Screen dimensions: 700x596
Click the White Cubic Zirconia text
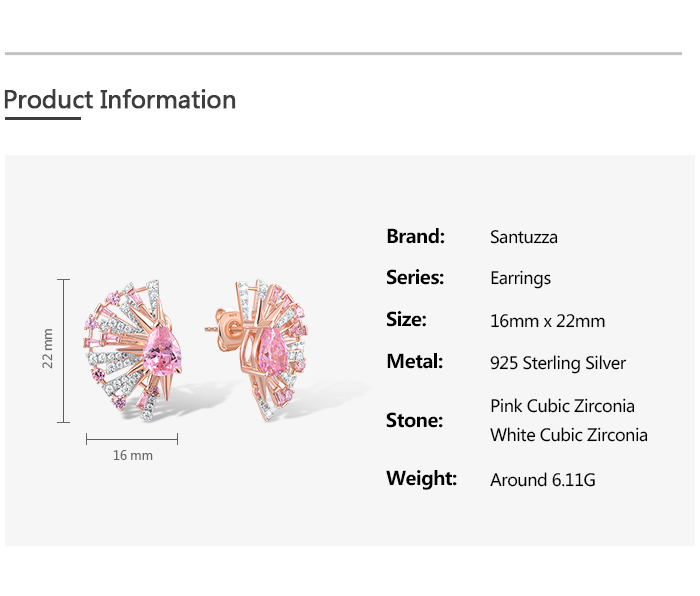(x=568, y=435)
